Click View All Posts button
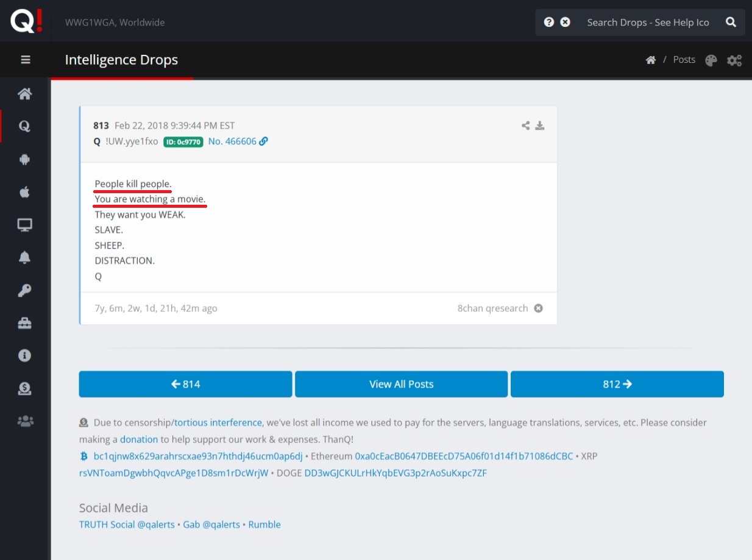The image size is (752, 560). (402, 384)
